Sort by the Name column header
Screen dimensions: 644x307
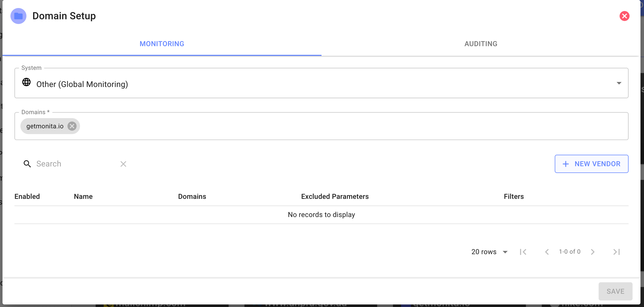click(83, 196)
